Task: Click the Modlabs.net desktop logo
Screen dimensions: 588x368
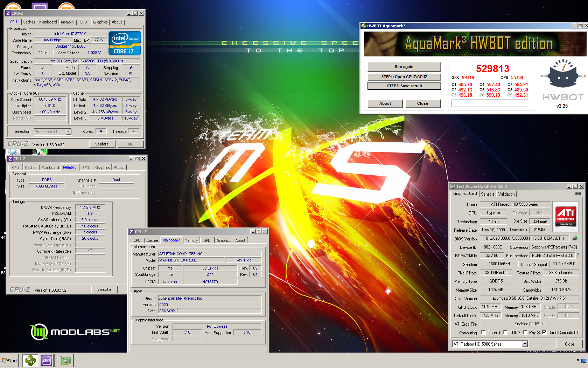Action: [x=75, y=332]
